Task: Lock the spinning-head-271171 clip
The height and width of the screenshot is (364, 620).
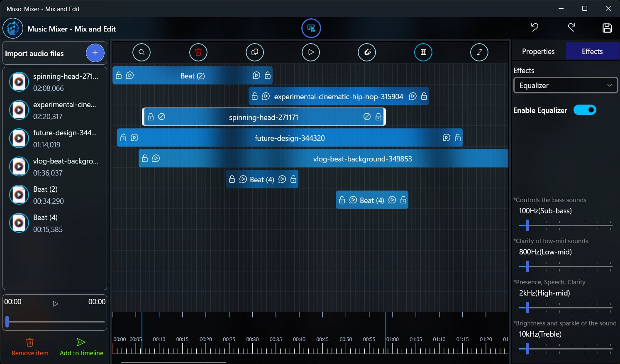Action: coord(151,117)
